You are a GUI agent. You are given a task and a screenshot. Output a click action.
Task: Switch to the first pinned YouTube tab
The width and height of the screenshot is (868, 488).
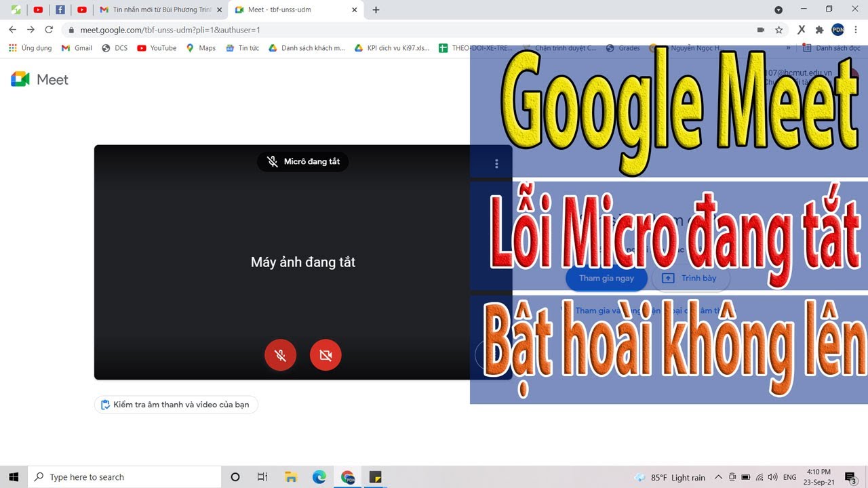pos(38,9)
